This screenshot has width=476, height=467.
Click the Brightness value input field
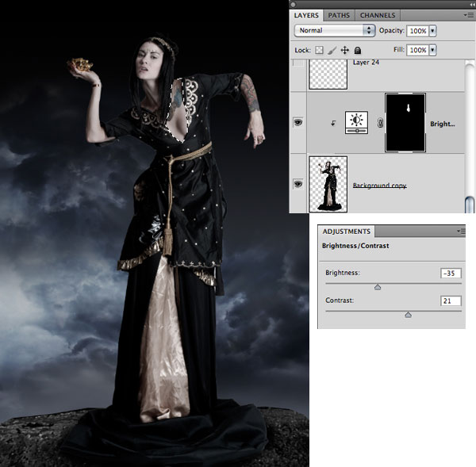[x=451, y=274]
